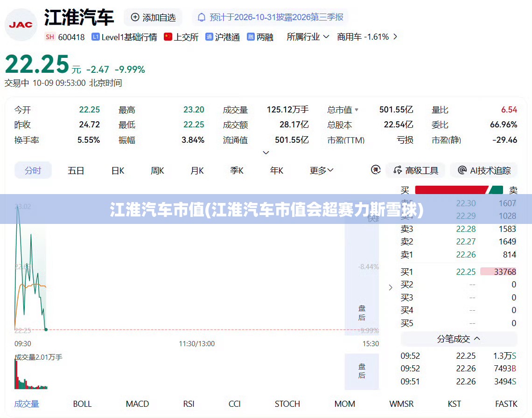Screen dimensions: 532x418
Task: Click the 卖2 order row
Action: tap(458, 242)
